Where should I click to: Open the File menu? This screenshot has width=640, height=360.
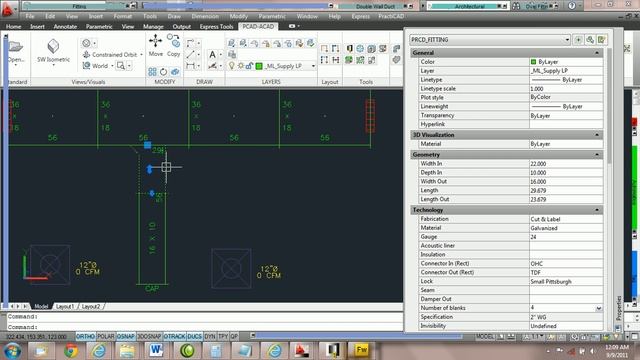(x=30, y=16)
